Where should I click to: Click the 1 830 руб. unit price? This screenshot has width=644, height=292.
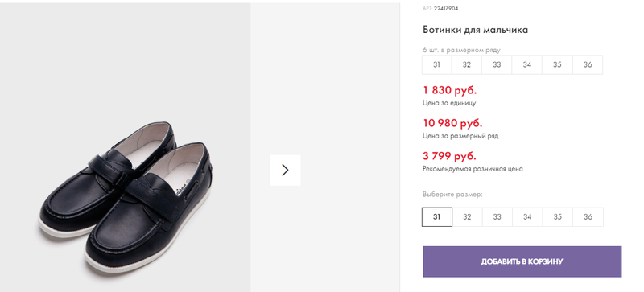[450, 90]
